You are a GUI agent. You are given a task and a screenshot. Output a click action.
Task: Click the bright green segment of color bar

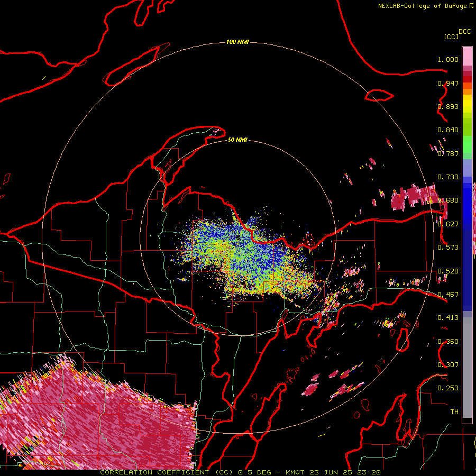pyautogui.click(x=467, y=144)
